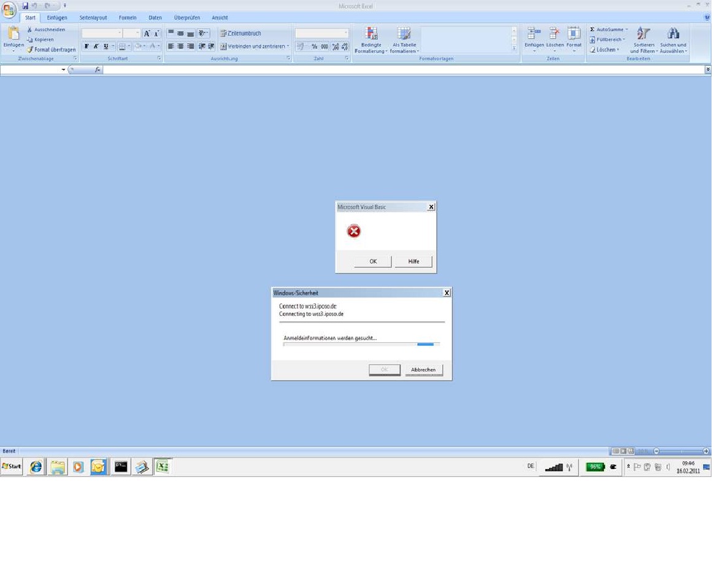This screenshot has height=588, width=714.
Task: Decrease indent in alignment group
Action: coord(202,46)
